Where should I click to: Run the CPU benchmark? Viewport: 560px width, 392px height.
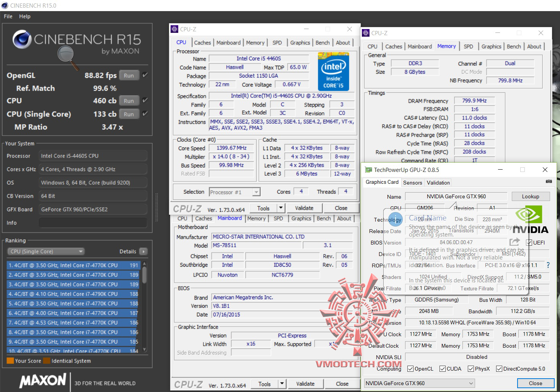point(129,101)
